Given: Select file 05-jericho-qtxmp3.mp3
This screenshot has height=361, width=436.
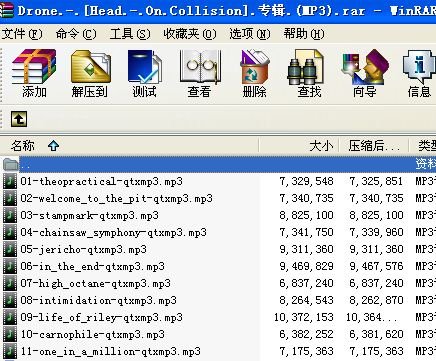Looking at the screenshot, I should (x=84, y=249).
